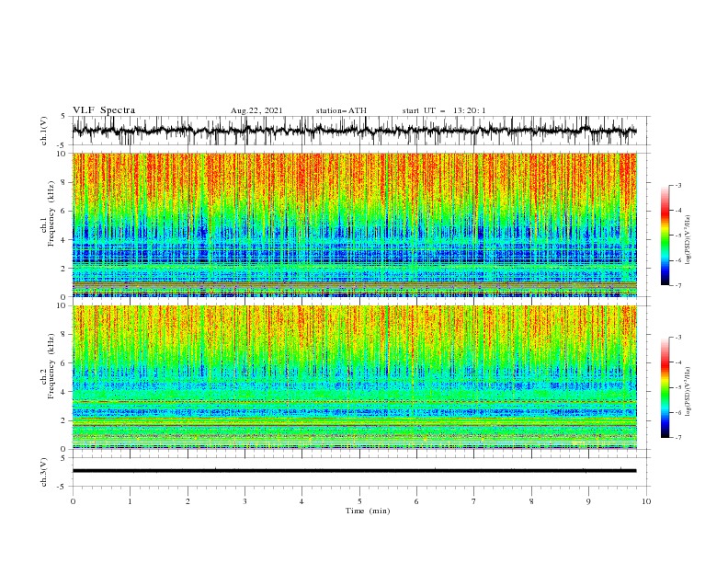Click the 2 kHz tick on ch.2 frequency axis
Viewport: 728px width, 563px height.
click(64, 420)
